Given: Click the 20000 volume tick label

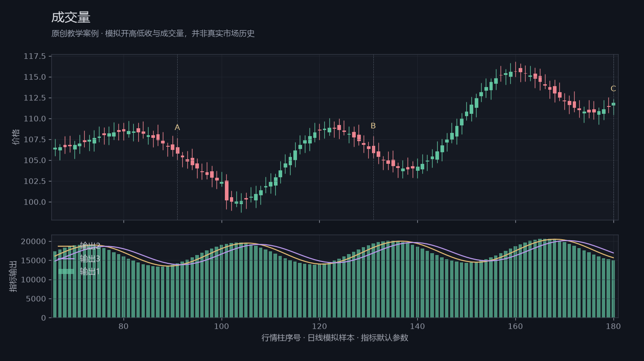Looking at the screenshot, I should [34, 242].
